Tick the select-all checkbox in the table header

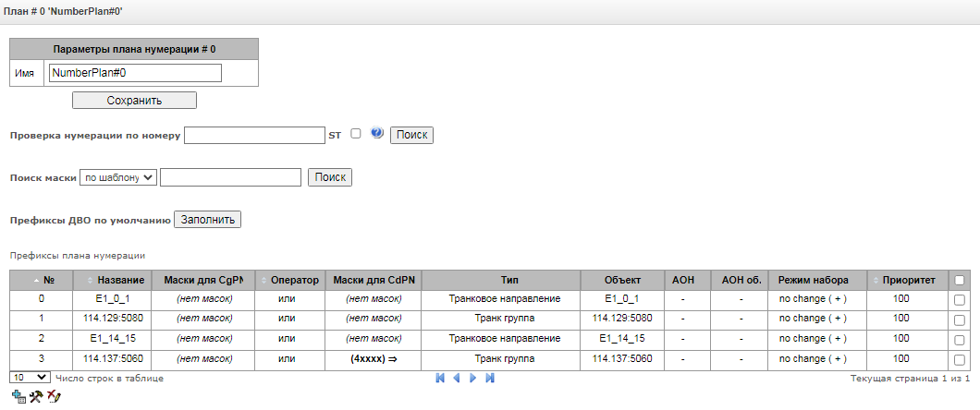(960, 280)
